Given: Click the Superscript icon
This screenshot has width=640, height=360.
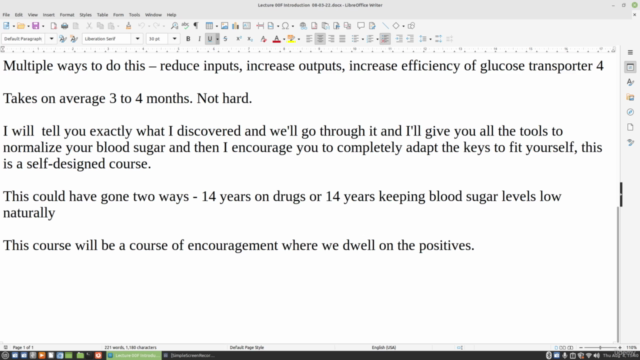Looking at the screenshot, I should click(x=239, y=39).
